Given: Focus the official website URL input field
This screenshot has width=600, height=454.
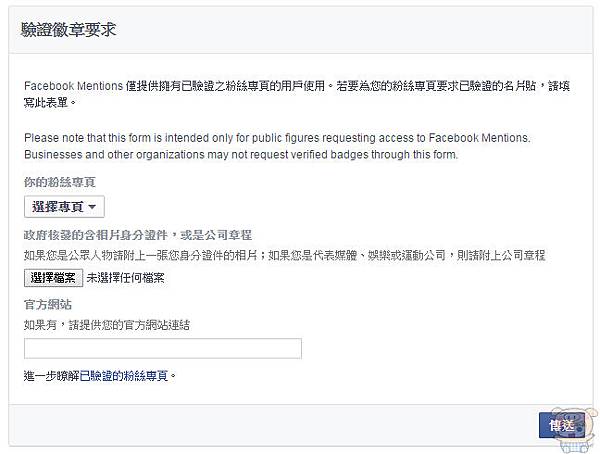Looking at the screenshot, I should (x=163, y=348).
